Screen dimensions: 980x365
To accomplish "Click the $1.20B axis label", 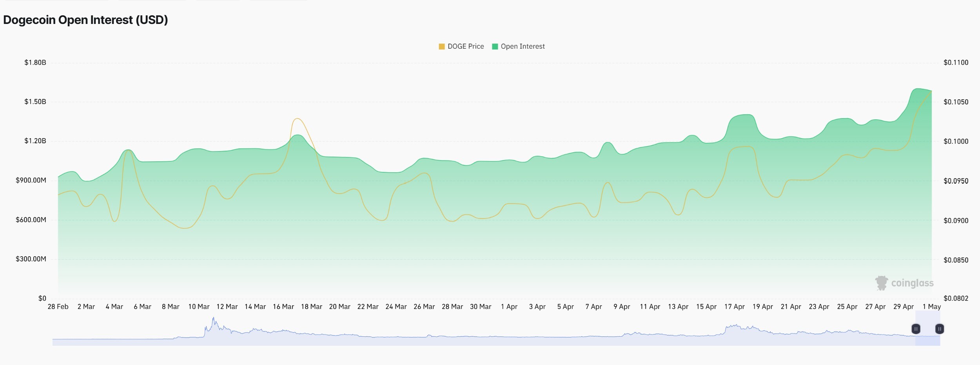I will [35, 141].
